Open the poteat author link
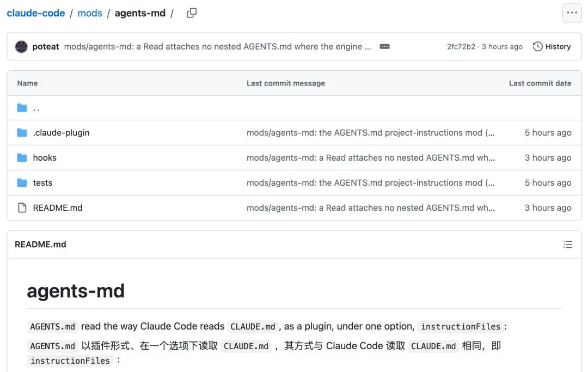588x372 pixels. click(x=45, y=46)
